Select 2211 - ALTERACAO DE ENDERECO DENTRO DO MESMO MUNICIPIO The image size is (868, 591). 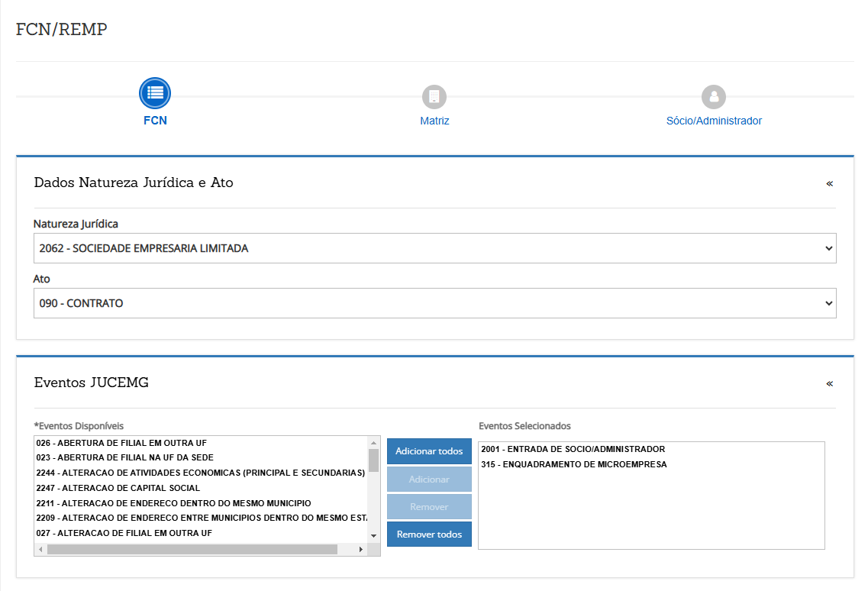point(201,503)
